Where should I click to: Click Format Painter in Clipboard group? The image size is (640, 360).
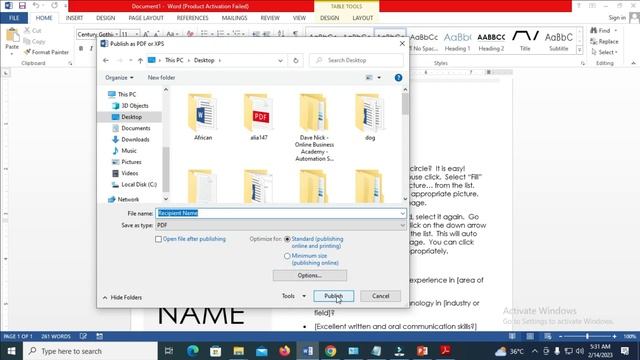point(47,52)
